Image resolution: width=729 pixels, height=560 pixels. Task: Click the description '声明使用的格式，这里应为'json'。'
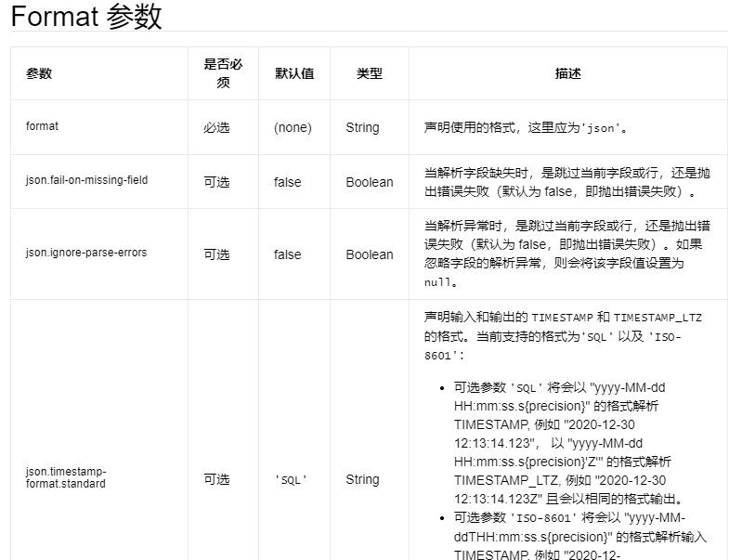click(526, 127)
